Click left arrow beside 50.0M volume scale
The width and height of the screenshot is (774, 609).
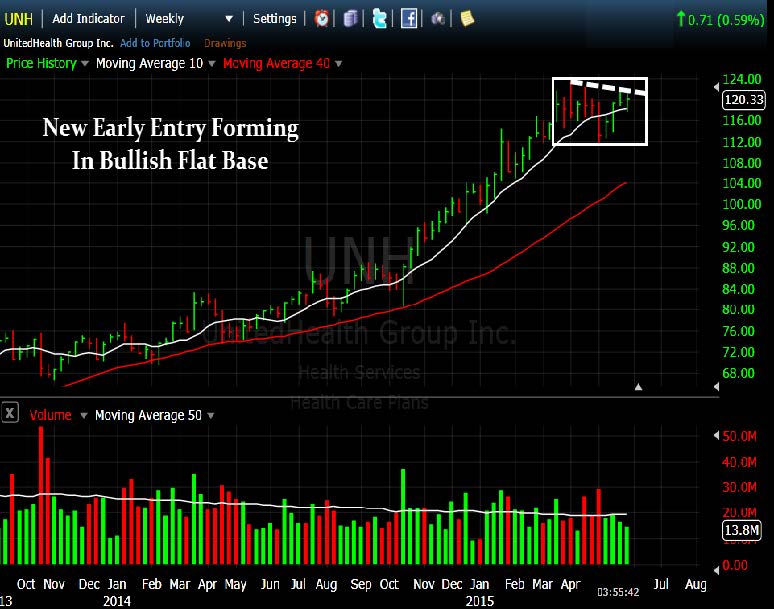click(716, 435)
